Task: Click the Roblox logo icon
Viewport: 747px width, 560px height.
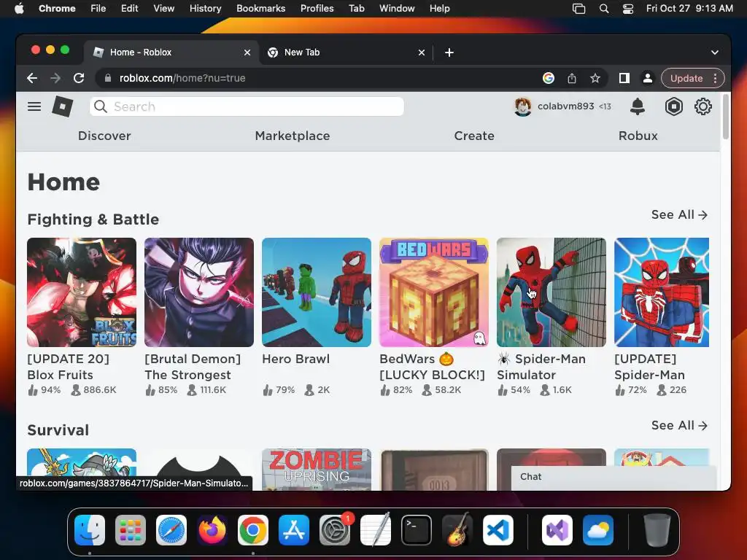Action: (x=63, y=106)
